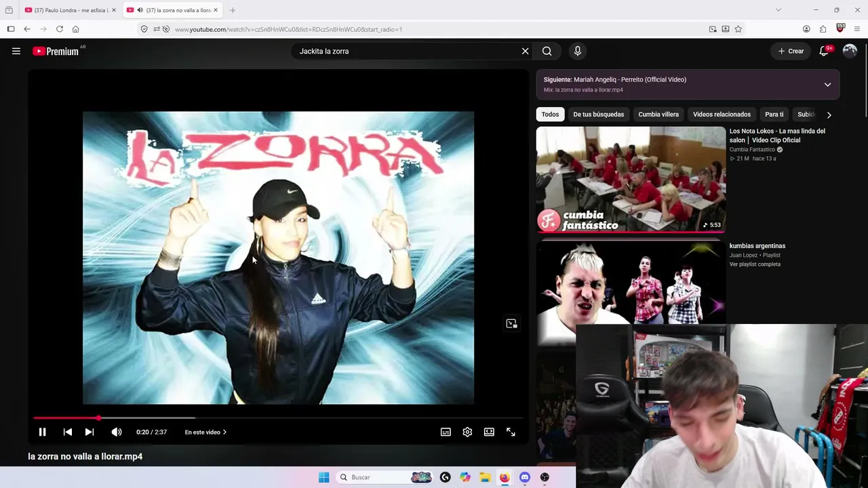This screenshot has height=488, width=868.
Task: Open OBS Studio from the taskbar
Action: 545,477
